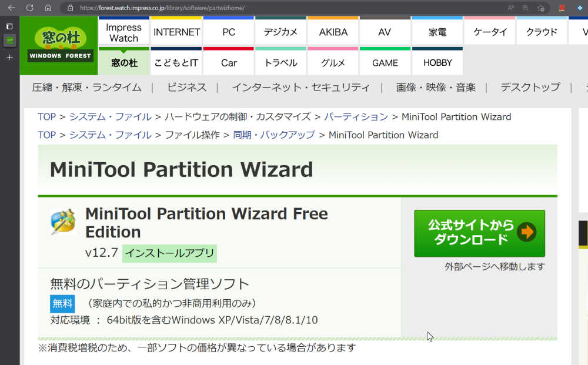Click the MiniTool Partition Wizard Free Edition title
Viewport: 588px width, 365px height.
click(x=206, y=223)
